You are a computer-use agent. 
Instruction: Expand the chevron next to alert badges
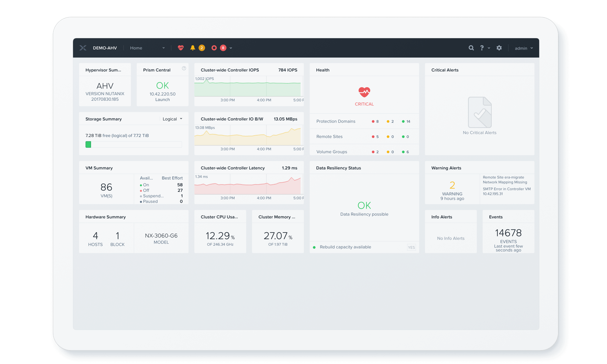click(231, 48)
